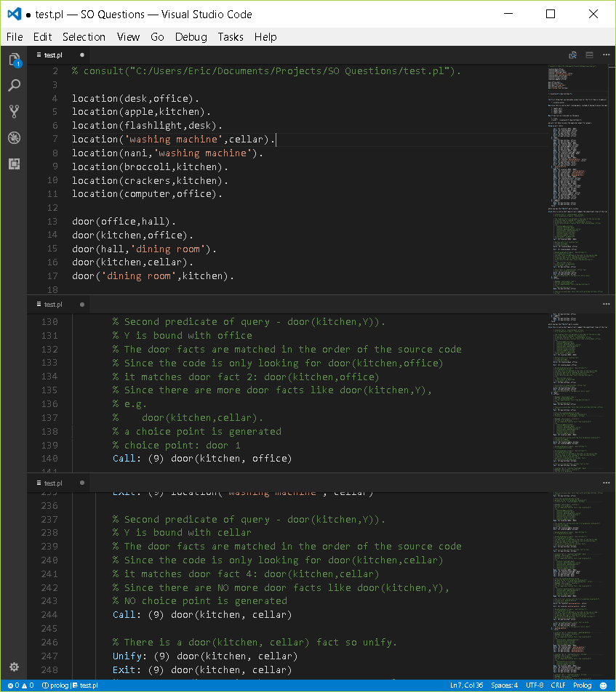Click the bottom editor's minimap
The image size is (616, 692).
pos(578,586)
